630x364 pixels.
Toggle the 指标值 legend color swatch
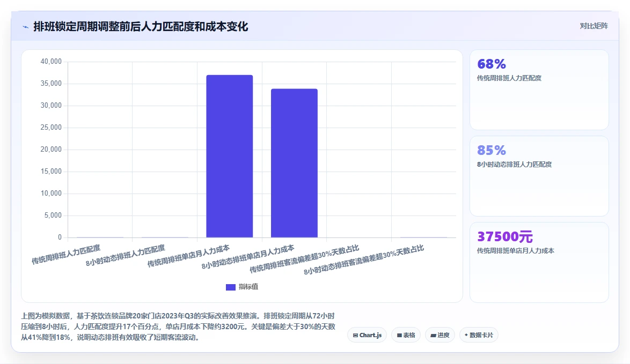(231, 287)
